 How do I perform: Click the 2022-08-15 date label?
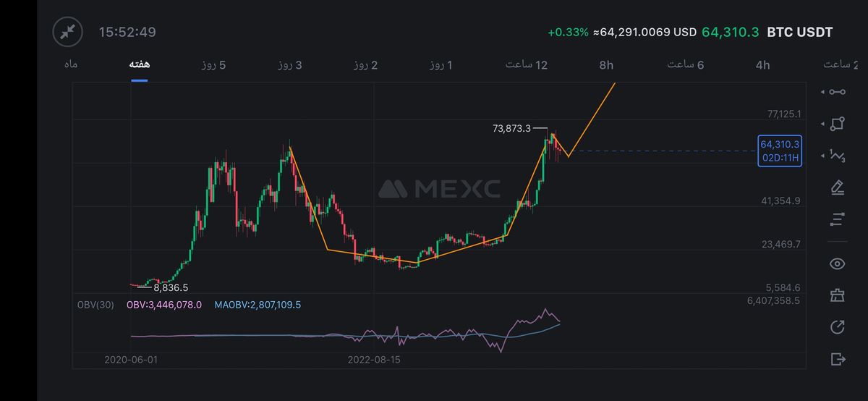pos(374,359)
